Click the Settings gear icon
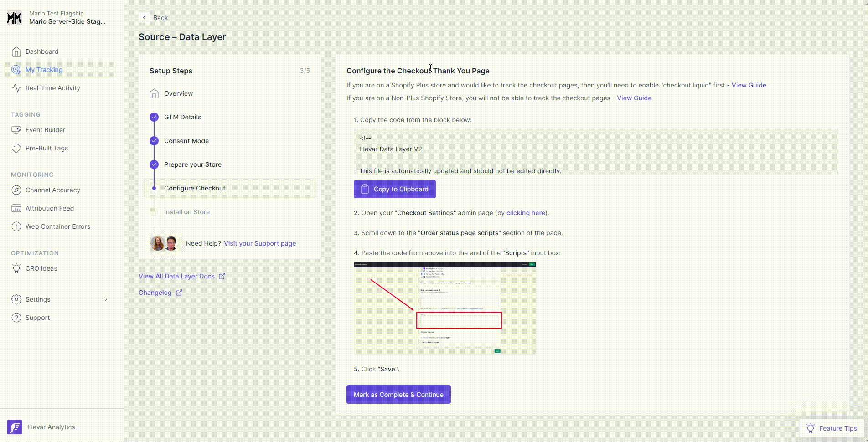 (16, 299)
